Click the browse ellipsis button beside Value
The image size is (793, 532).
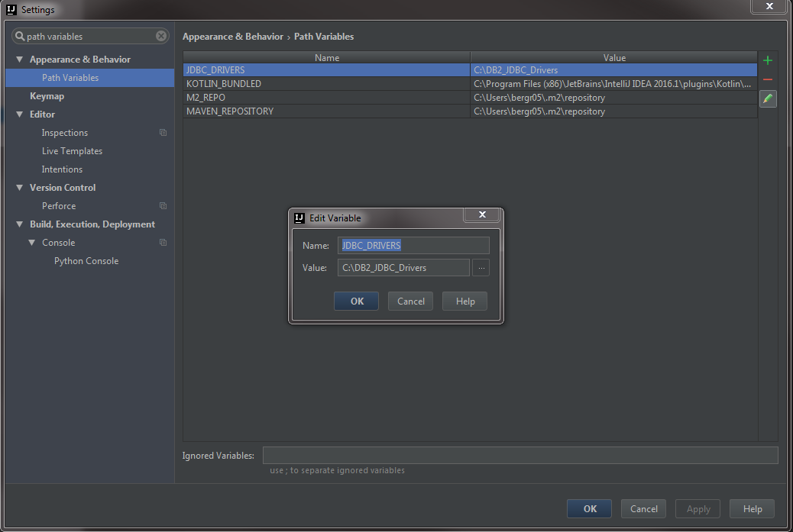click(x=481, y=268)
